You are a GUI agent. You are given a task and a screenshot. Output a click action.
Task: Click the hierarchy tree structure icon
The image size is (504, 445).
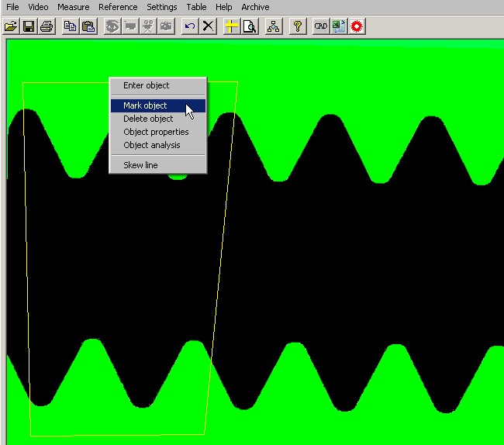(x=273, y=26)
